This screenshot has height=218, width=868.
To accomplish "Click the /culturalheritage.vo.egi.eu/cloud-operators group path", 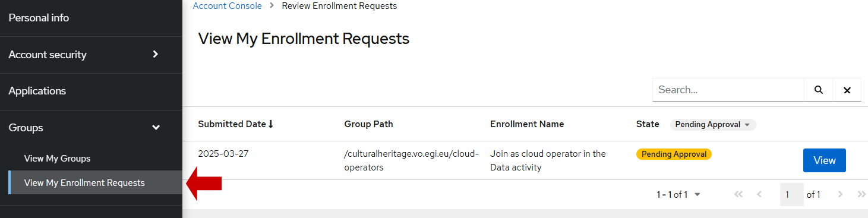I will [x=411, y=160].
